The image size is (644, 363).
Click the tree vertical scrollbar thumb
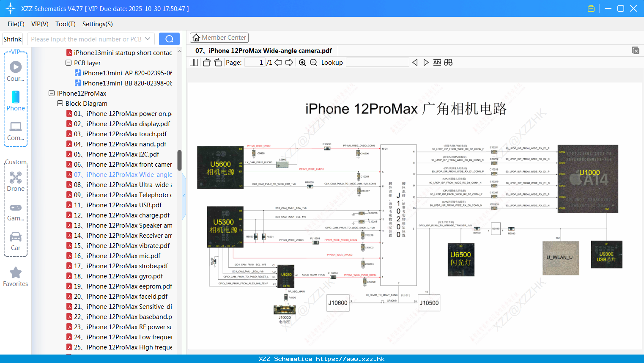point(179,160)
